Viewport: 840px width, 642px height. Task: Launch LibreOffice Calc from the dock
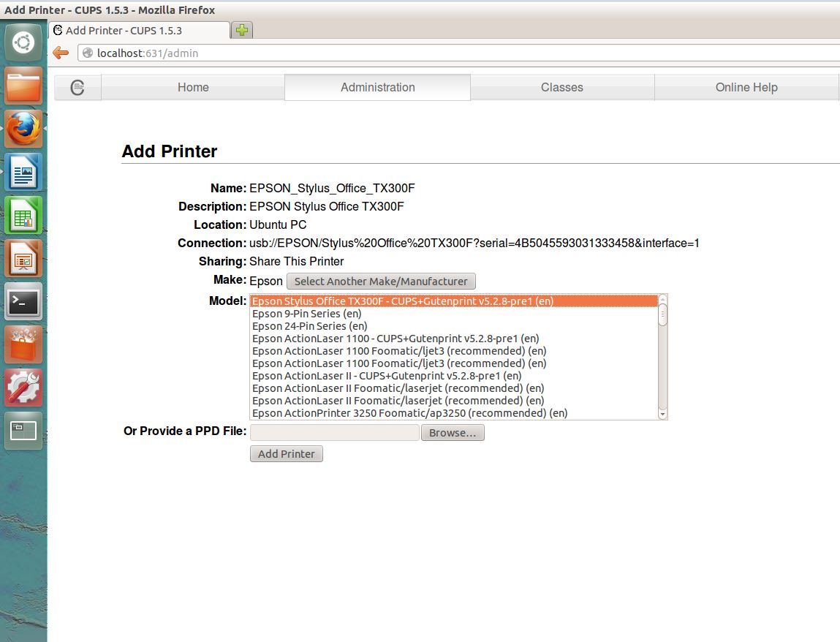23,215
